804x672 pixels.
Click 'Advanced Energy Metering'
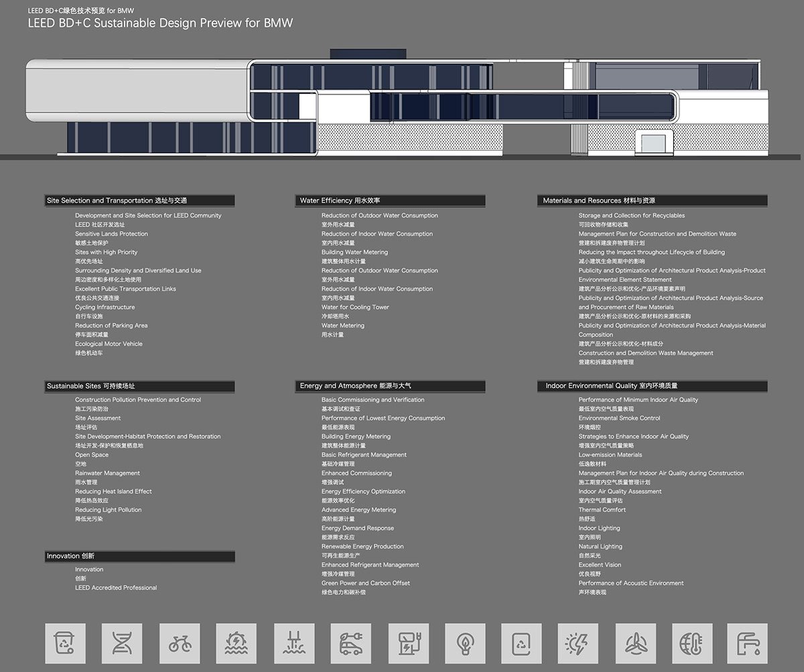pyautogui.click(x=358, y=510)
